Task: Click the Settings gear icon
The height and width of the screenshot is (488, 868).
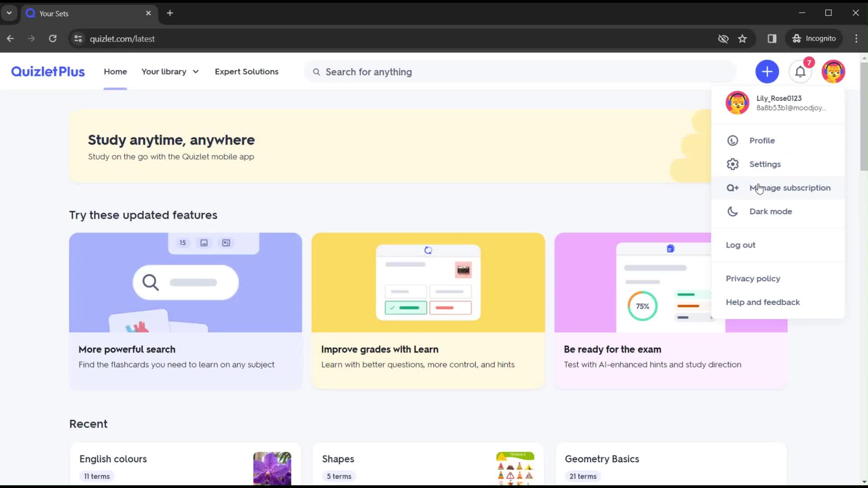Action: coord(732,164)
